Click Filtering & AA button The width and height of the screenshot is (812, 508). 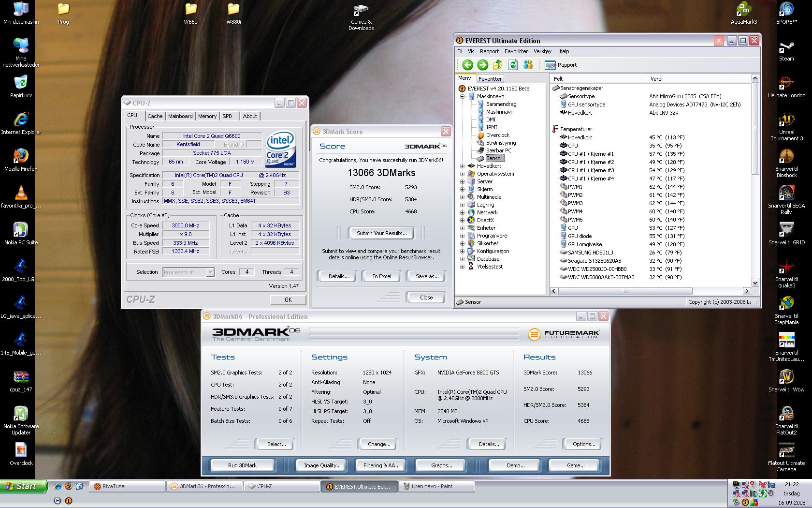pos(381,465)
